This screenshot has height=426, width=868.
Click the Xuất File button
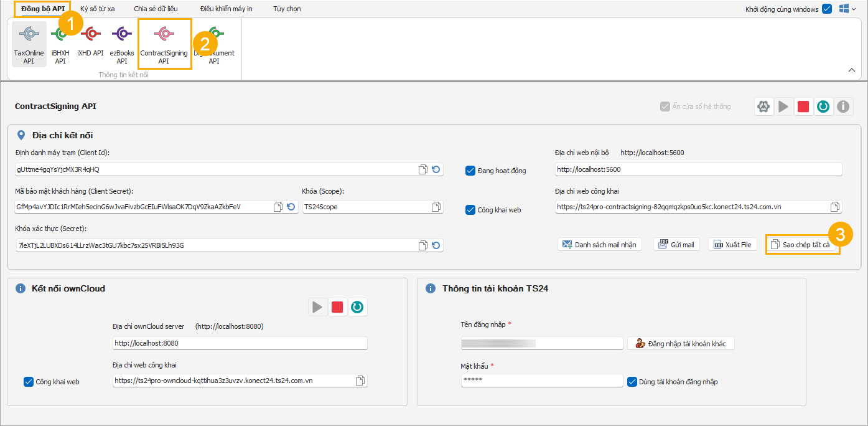tap(732, 245)
